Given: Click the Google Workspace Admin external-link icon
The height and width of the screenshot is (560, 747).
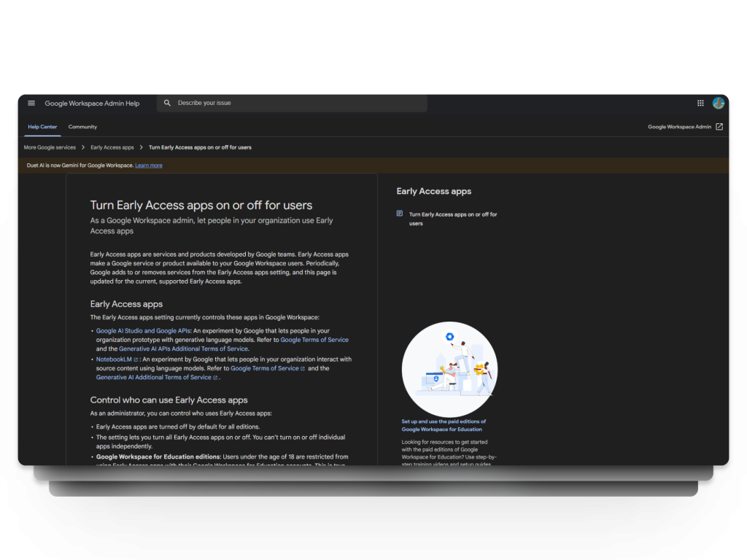Looking at the screenshot, I should 719,127.
